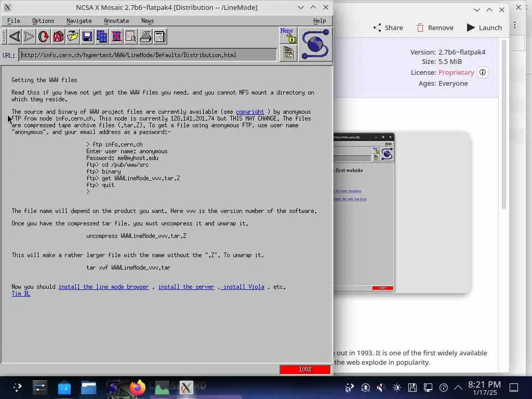Clone the window with the blue windows icon
Screen dimensions: 532x399
point(102,37)
